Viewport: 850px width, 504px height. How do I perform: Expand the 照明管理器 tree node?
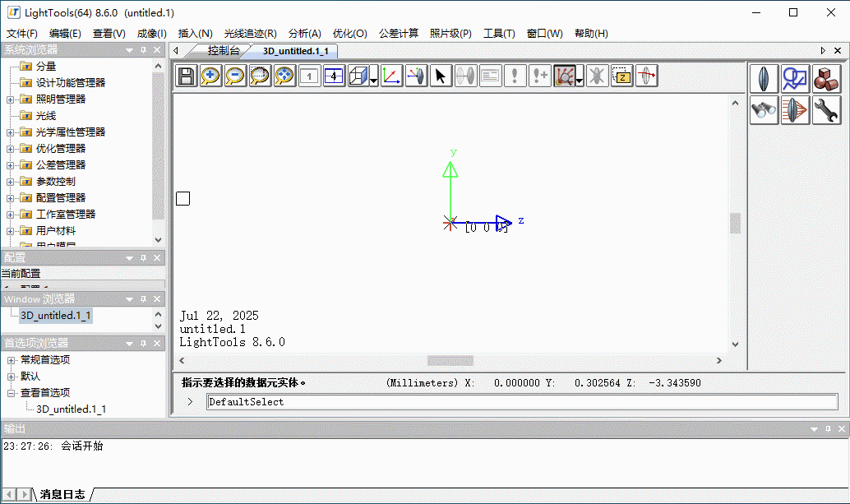[x=10, y=99]
